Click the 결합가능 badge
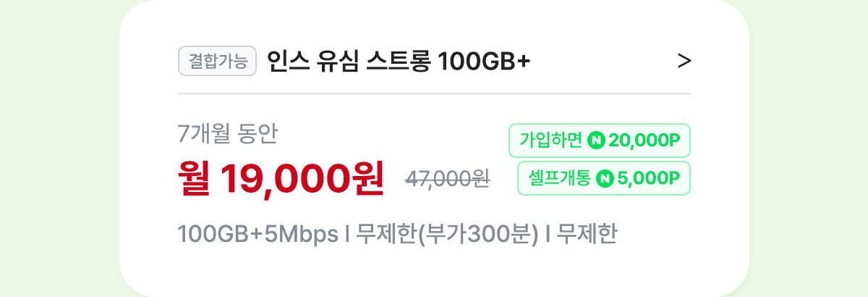 218,62
